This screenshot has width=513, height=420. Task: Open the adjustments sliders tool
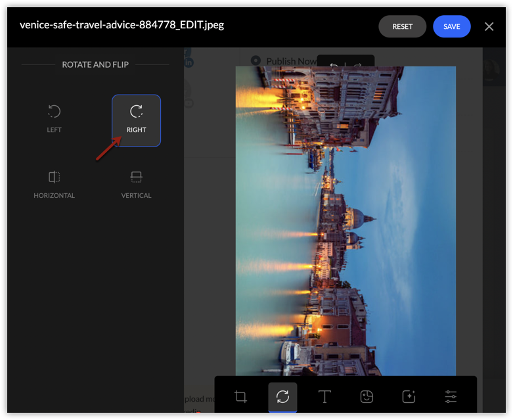tap(451, 396)
